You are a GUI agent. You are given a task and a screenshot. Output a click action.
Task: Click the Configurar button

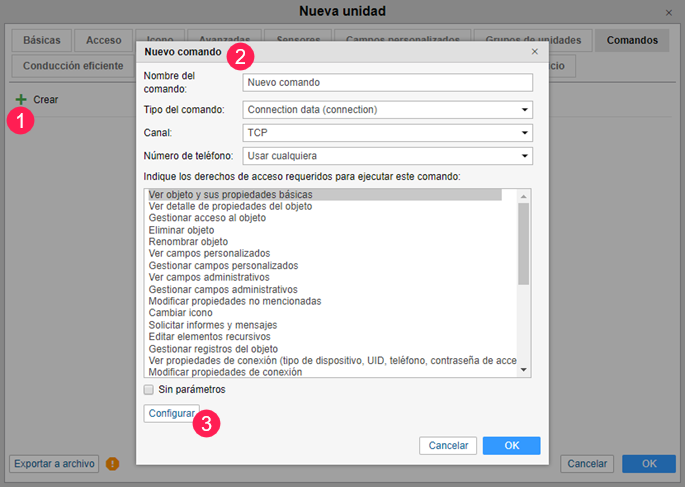pos(171,413)
